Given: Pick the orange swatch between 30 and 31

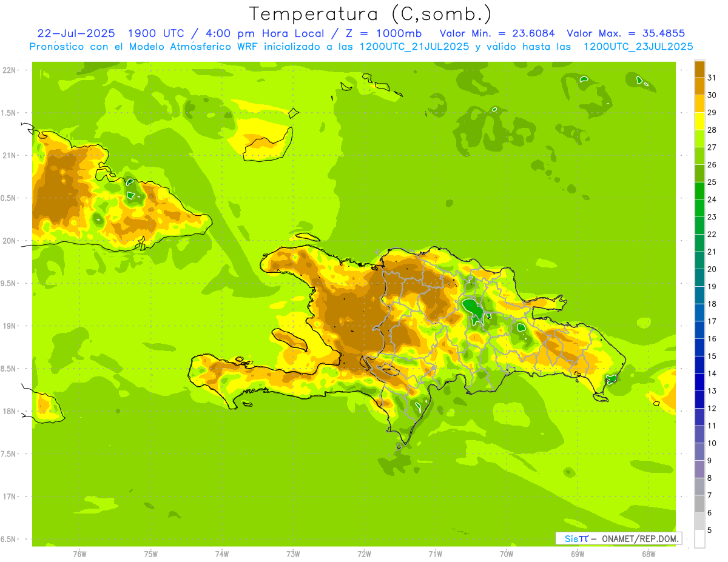Looking at the screenshot, I should [699, 87].
